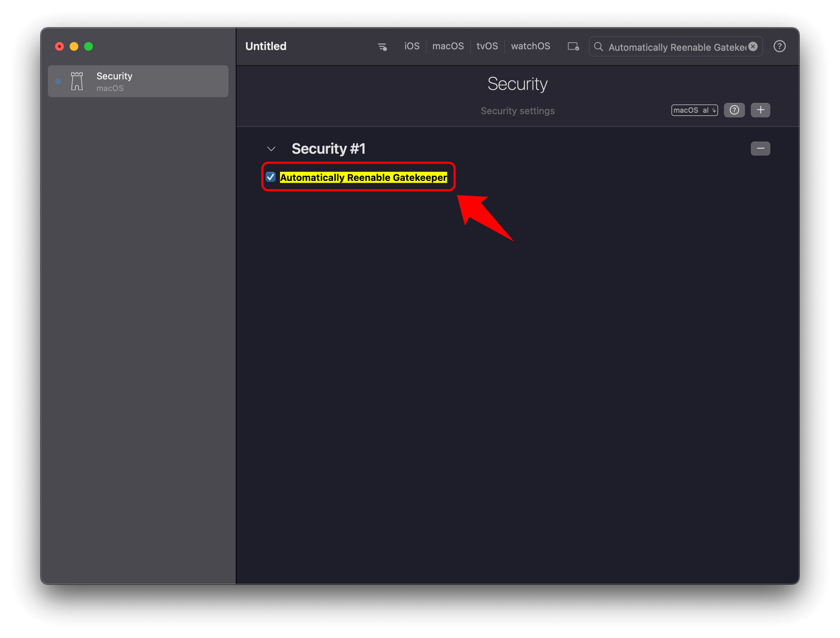Viewport: 840px width, 638px height.
Task: Uncheck Automatically Reenable Gatekeeper
Action: click(271, 177)
